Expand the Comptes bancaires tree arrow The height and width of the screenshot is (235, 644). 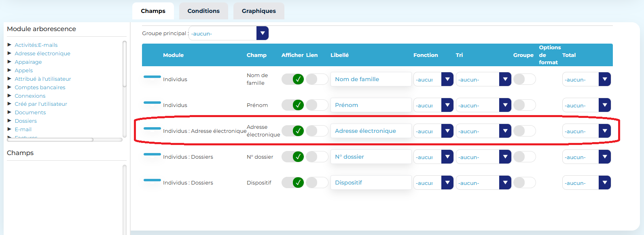coord(9,87)
